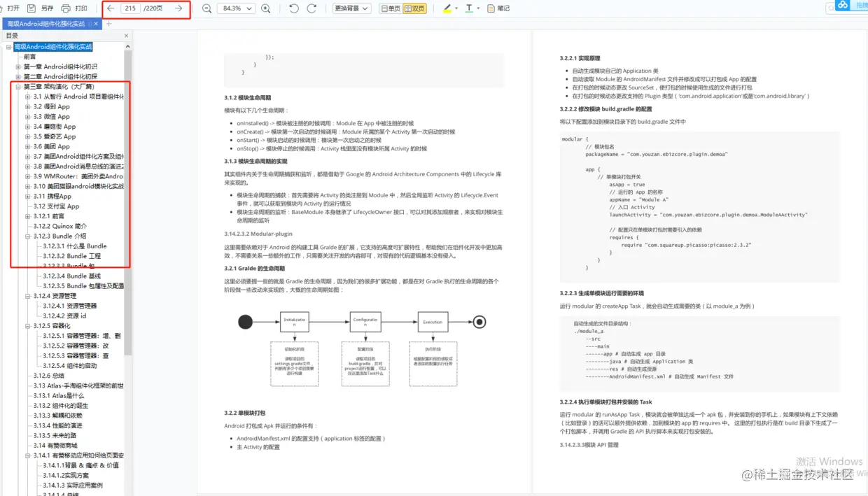Open the highlighter color dropdown arrow
The height and width of the screenshot is (496, 868).
[x=456, y=8]
